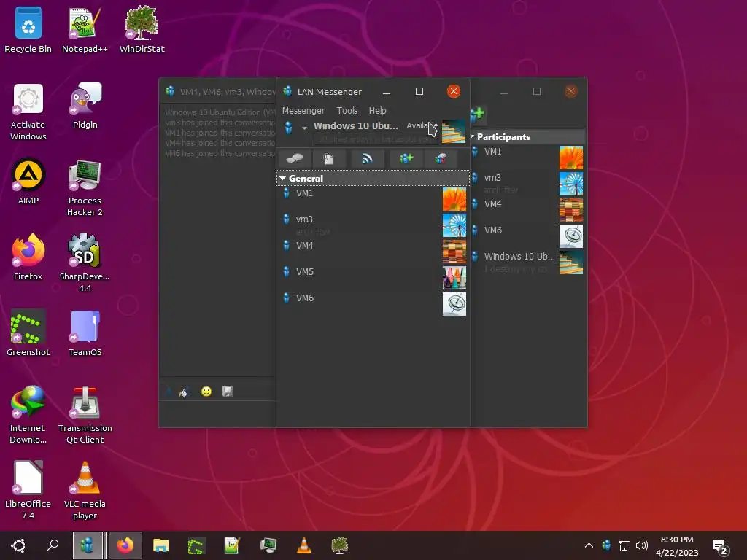Click the Notepad++ icon on the taskbar

pyautogui.click(x=232, y=545)
